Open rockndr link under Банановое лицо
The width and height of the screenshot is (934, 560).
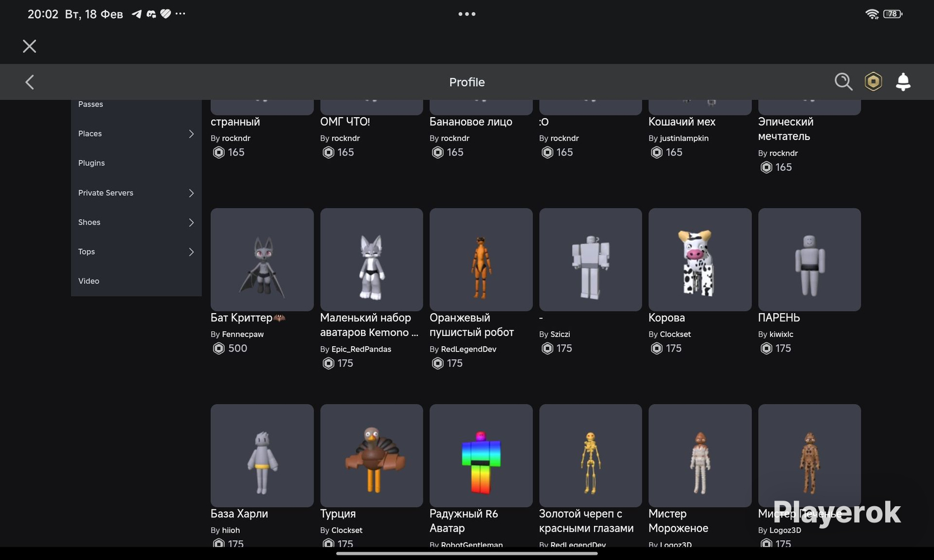pos(455,138)
